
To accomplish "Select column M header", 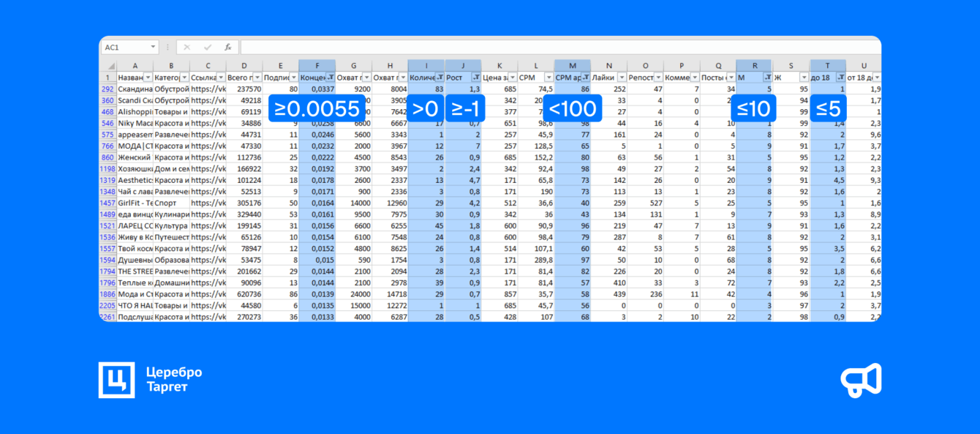I will tap(572, 65).
